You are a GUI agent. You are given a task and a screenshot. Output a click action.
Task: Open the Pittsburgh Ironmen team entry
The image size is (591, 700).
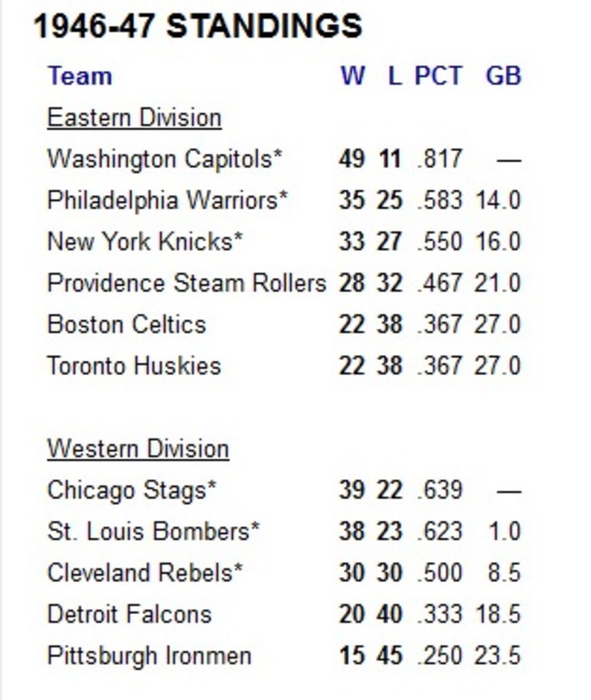149,655
